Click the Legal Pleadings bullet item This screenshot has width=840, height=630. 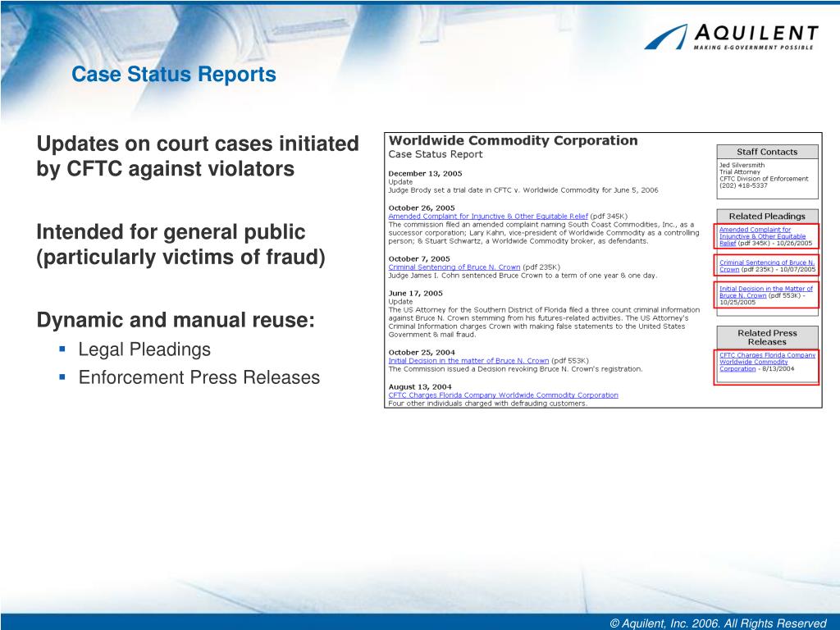point(144,349)
